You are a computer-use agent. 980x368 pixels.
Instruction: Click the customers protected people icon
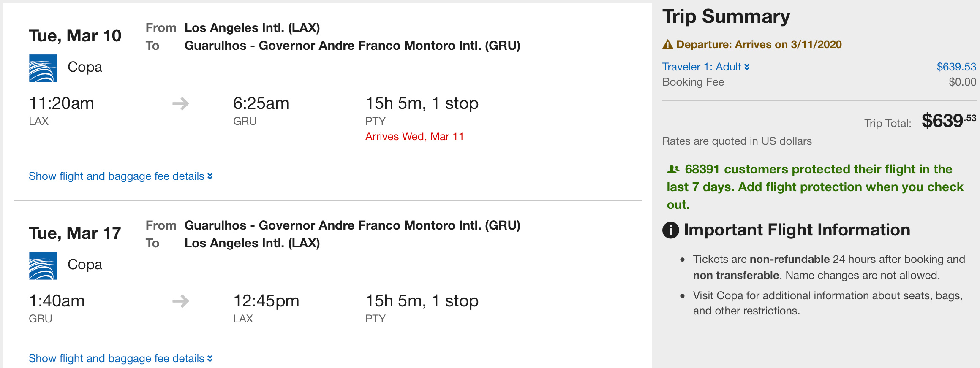tap(672, 170)
